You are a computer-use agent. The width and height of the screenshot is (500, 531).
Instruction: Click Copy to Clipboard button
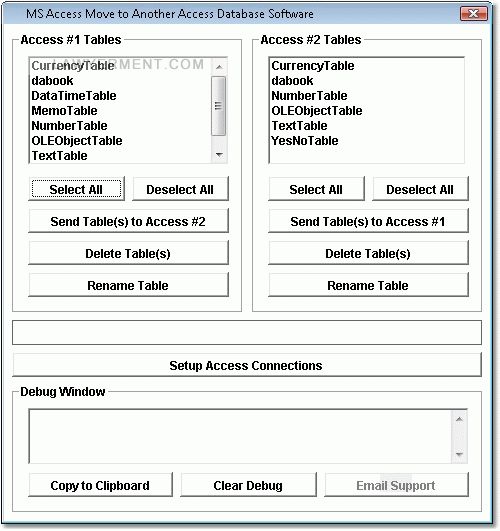pos(100,485)
